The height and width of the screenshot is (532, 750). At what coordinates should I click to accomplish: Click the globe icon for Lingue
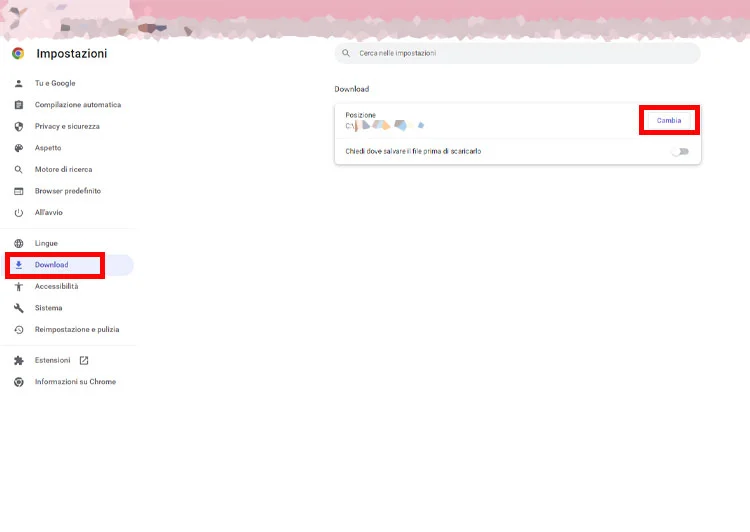click(19, 244)
